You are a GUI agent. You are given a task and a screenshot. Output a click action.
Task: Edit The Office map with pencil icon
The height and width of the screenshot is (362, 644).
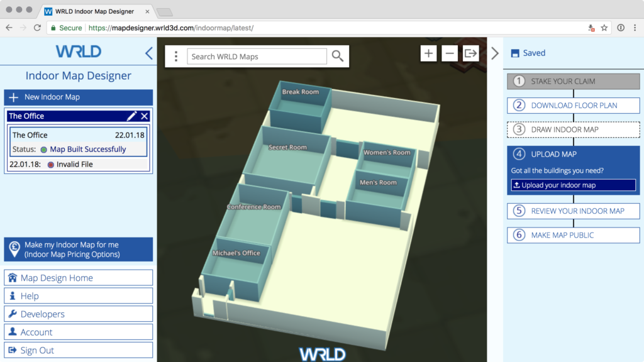pos(131,116)
